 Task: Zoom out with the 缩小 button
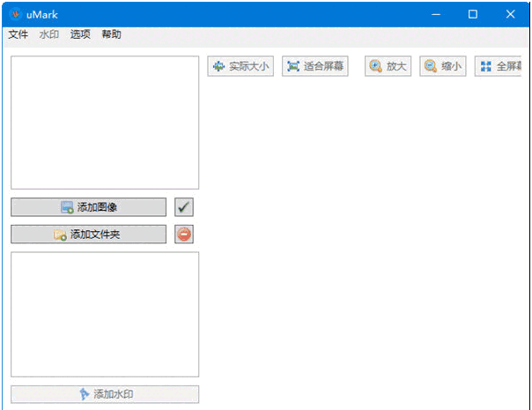pos(443,66)
